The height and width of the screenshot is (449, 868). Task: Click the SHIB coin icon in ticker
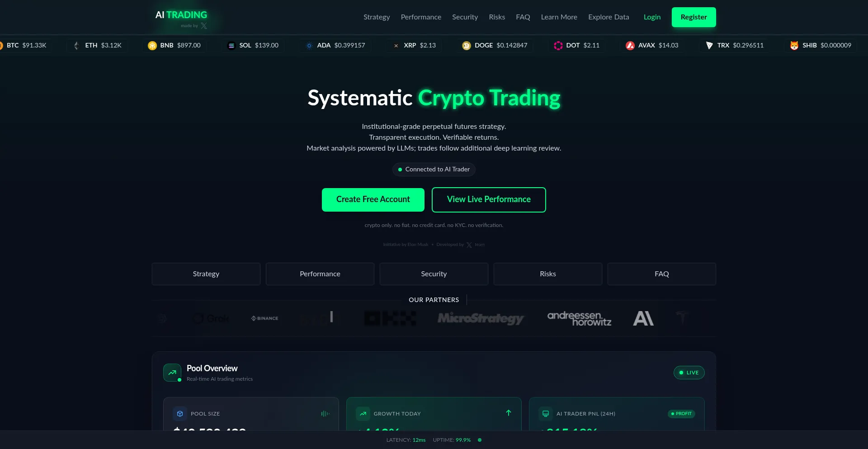click(794, 46)
